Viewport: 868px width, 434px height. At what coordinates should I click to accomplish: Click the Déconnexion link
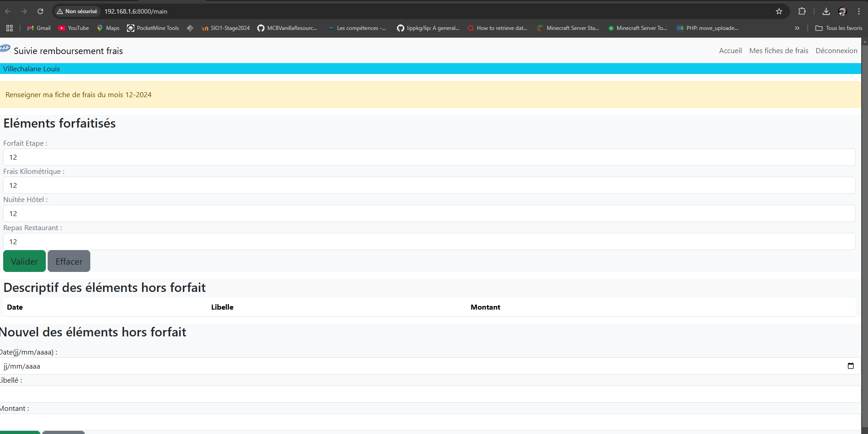pyautogui.click(x=836, y=51)
